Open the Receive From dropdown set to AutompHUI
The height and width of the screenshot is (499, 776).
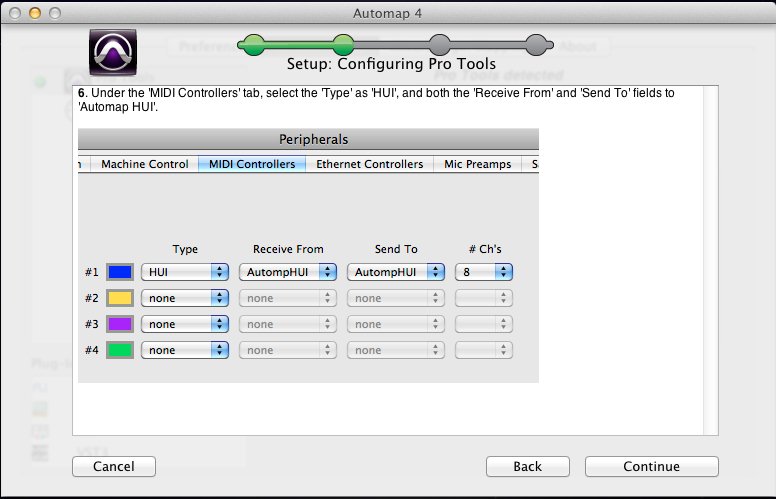(288, 271)
